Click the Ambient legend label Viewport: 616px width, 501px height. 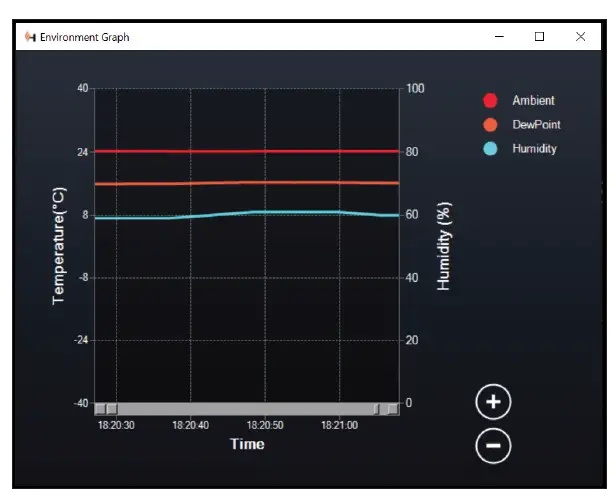click(533, 101)
